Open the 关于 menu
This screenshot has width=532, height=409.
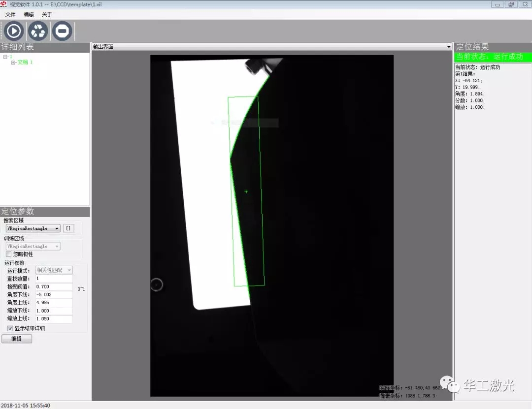pos(47,15)
